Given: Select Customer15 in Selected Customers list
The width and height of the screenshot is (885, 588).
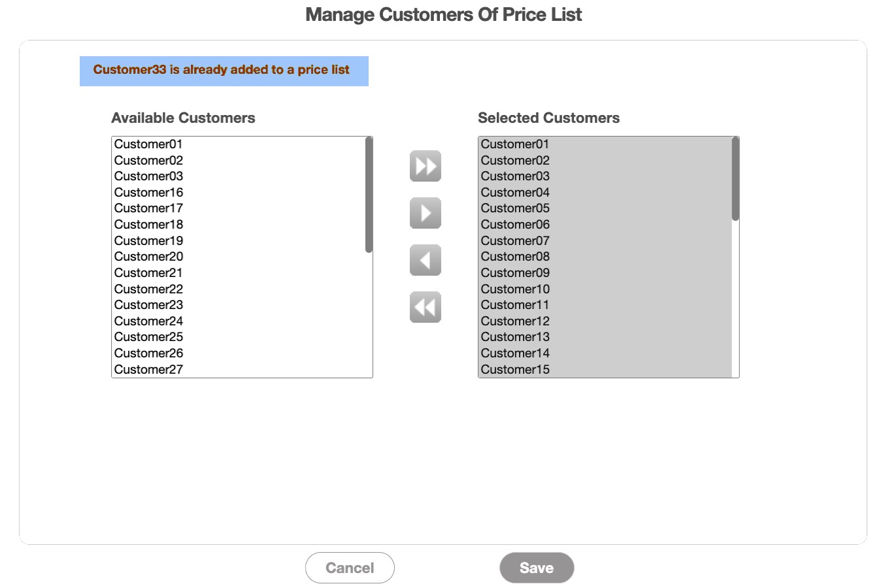Looking at the screenshot, I should [x=515, y=369].
